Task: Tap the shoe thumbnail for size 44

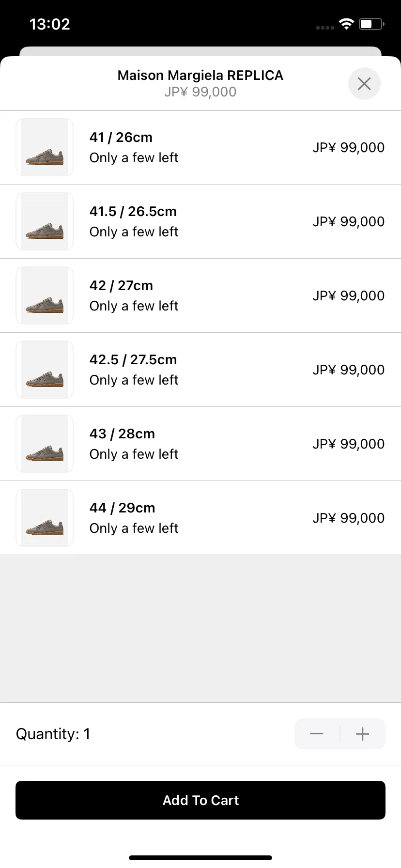Action: tap(45, 518)
